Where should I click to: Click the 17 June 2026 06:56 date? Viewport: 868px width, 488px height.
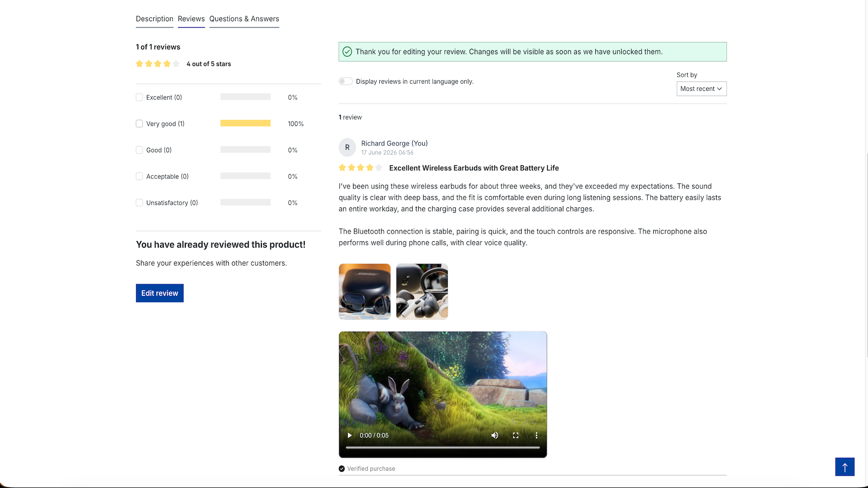pyautogui.click(x=387, y=153)
